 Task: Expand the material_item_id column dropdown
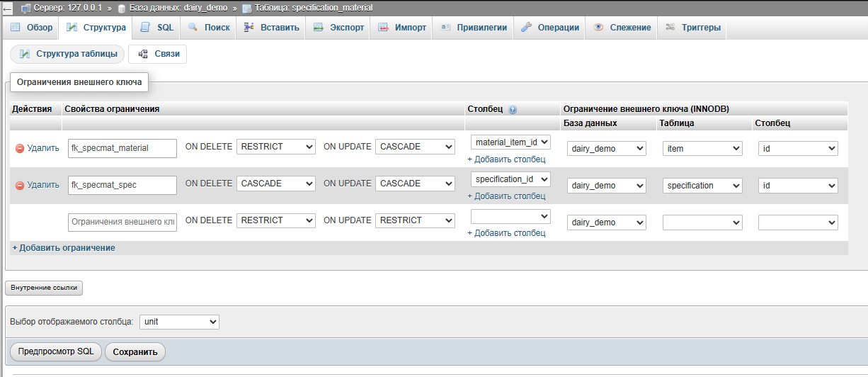pos(510,142)
